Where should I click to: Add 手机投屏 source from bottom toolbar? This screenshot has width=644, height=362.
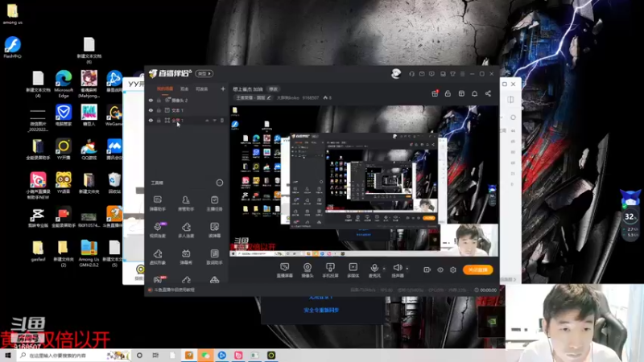coord(330,270)
